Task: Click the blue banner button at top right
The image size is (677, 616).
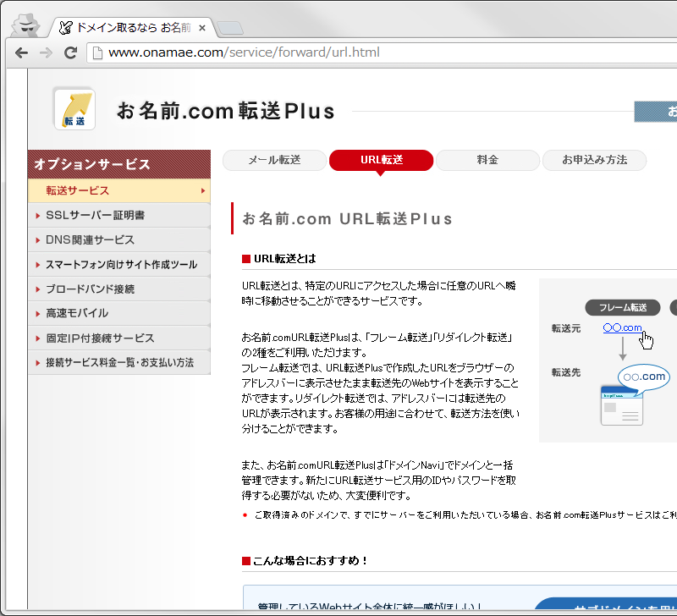Action: pyautogui.click(x=655, y=112)
